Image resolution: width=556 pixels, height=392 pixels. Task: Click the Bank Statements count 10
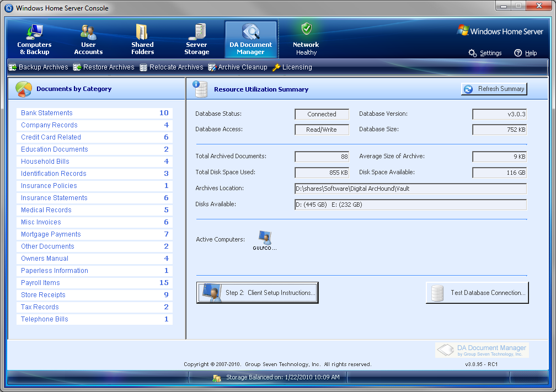(164, 113)
